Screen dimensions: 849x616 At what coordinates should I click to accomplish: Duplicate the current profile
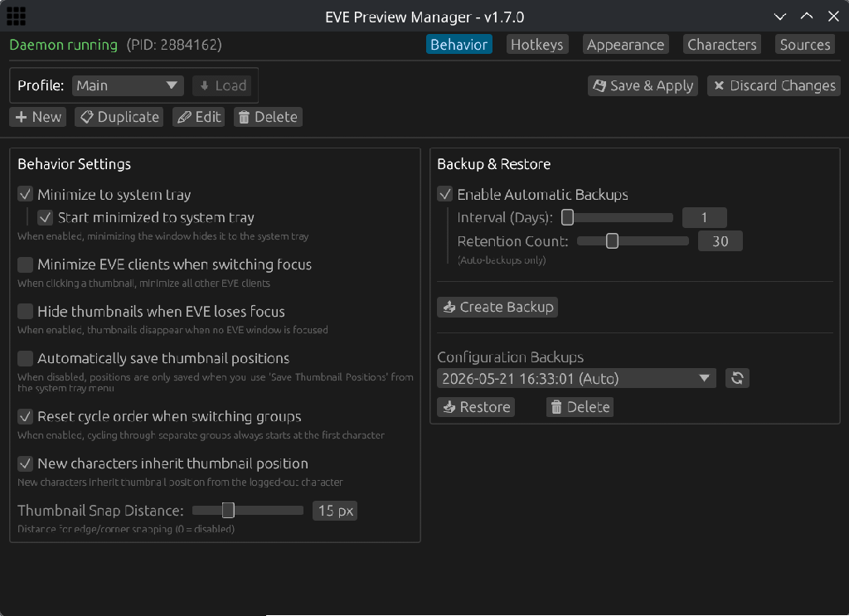[x=119, y=117]
